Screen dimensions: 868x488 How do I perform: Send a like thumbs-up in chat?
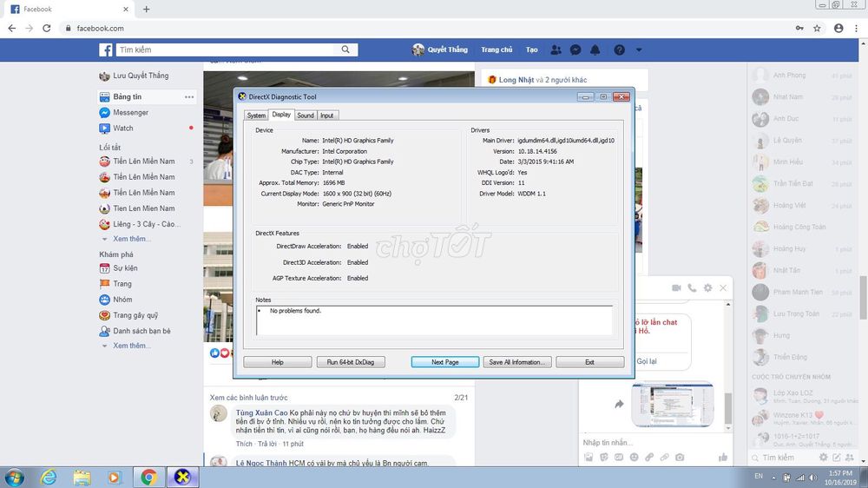click(x=722, y=457)
